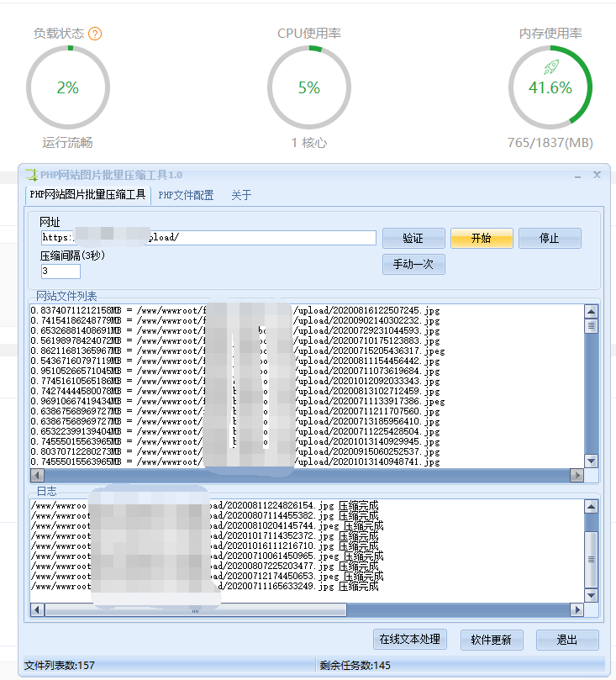The image size is (616, 680).
Task: Click down arrow of file list scrollbar
Action: (x=592, y=461)
